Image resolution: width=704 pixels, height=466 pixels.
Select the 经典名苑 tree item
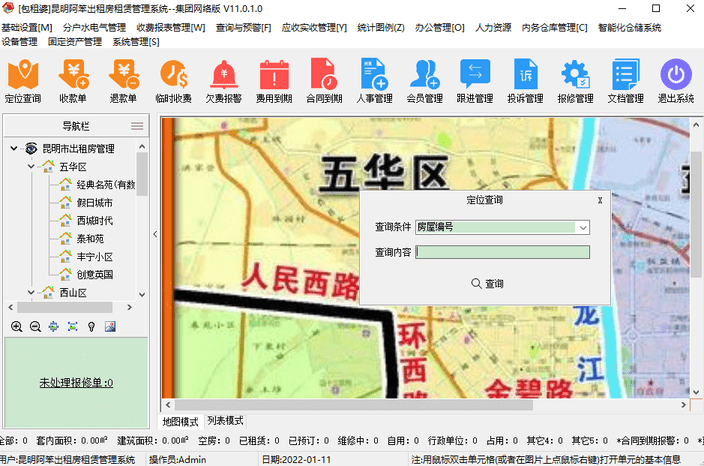pos(106,185)
